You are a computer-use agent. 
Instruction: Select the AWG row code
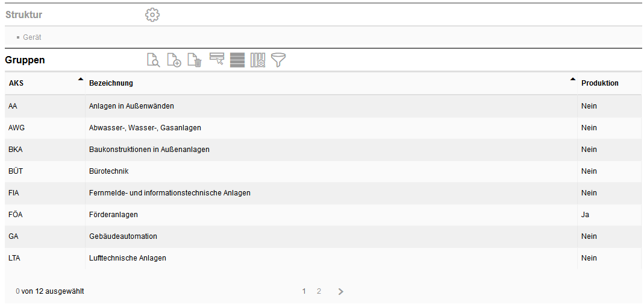(16, 128)
